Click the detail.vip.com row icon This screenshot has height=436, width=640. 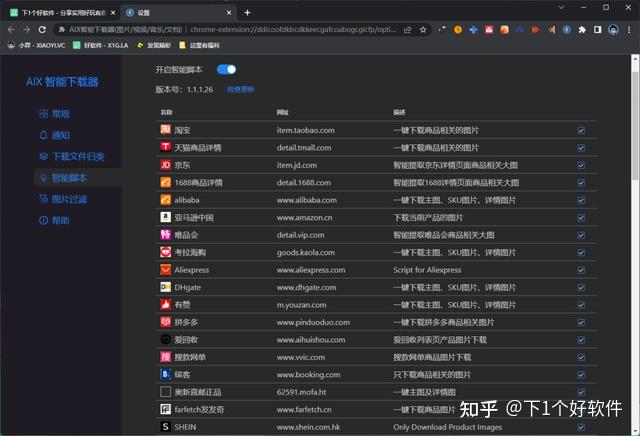point(165,235)
